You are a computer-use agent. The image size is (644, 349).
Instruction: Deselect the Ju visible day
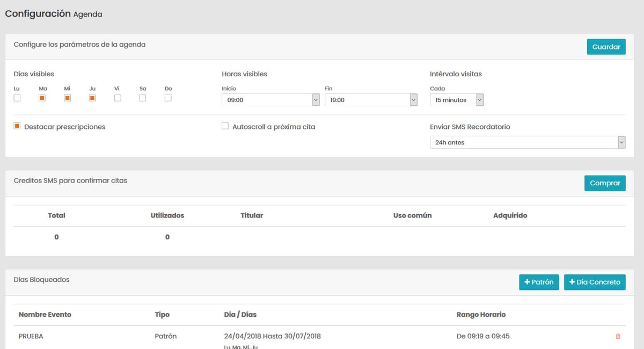[93, 98]
